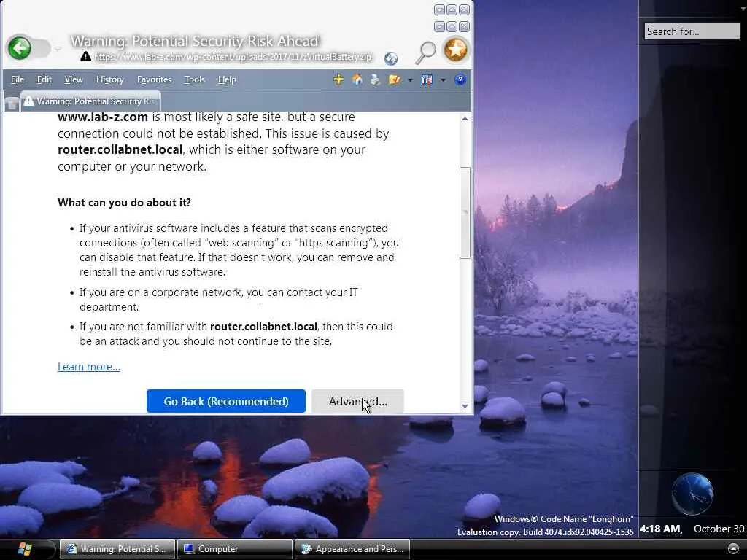747x560 pixels.
Task: Click the system tray expand arrow
Action: click(733, 548)
